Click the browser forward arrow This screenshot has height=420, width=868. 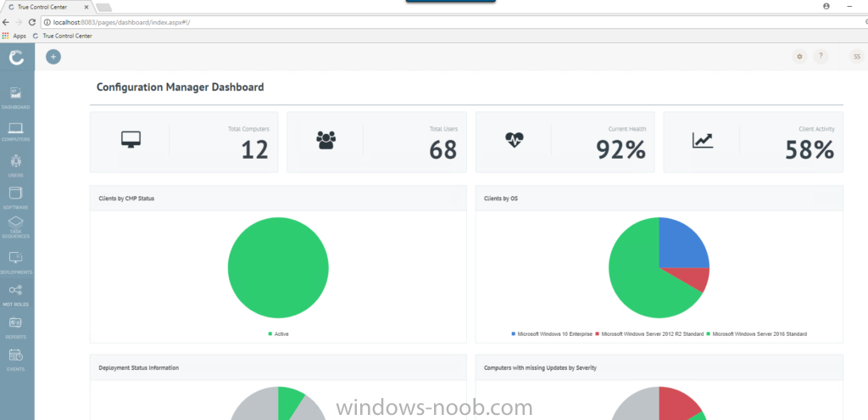click(x=19, y=22)
